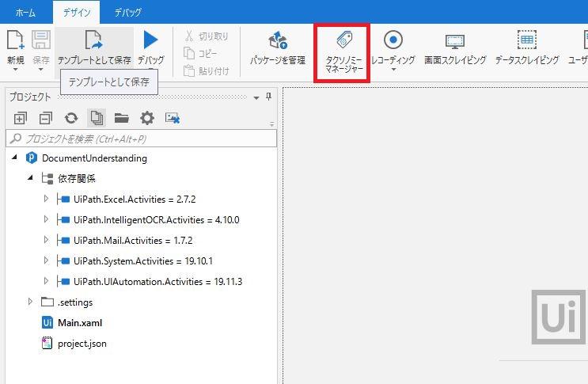Click 貼り付け in the ribbon
The height and width of the screenshot is (384, 588).
point(207,70)
